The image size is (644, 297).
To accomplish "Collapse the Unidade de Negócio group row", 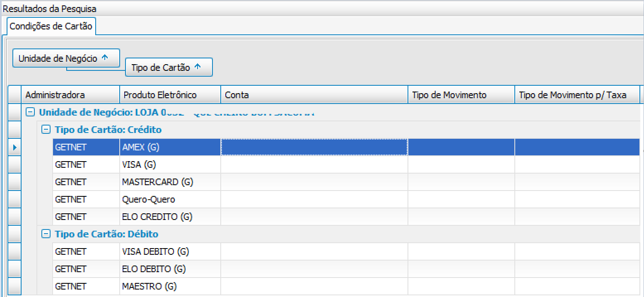I will click(x=30, y=112).
